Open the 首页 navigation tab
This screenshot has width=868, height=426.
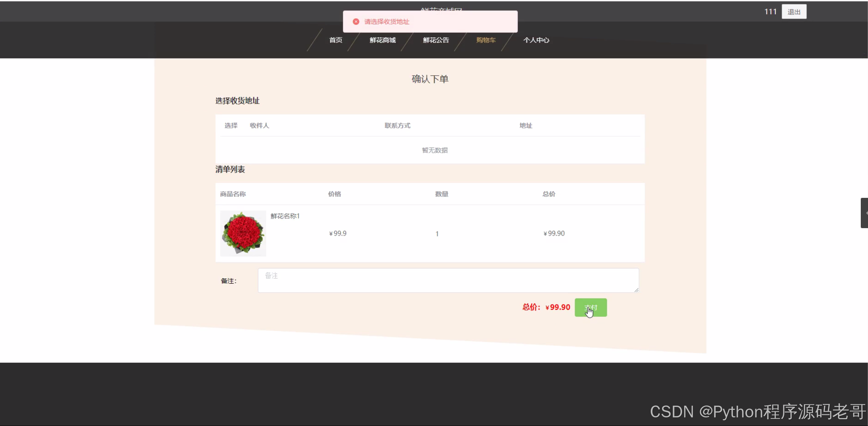click(336, 40)
